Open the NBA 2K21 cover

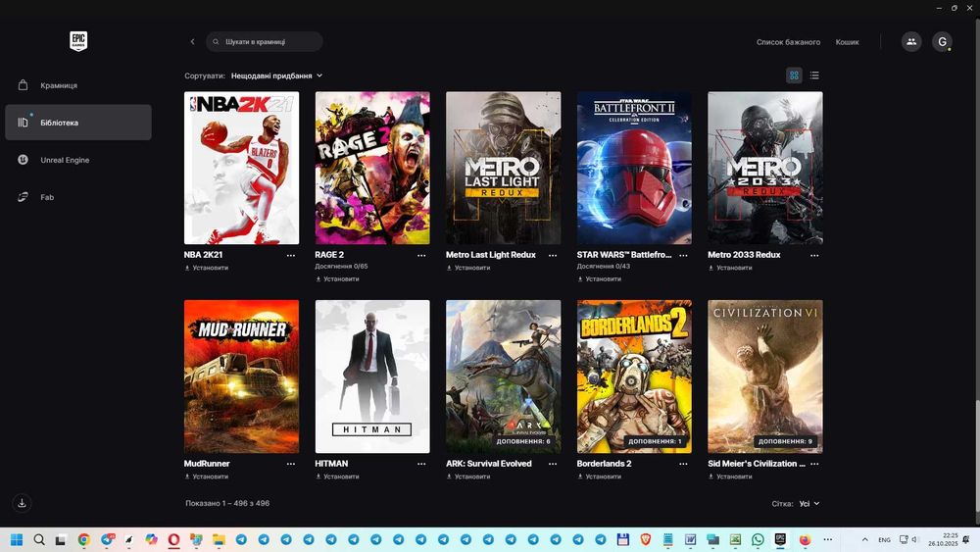tap(241, 169)
